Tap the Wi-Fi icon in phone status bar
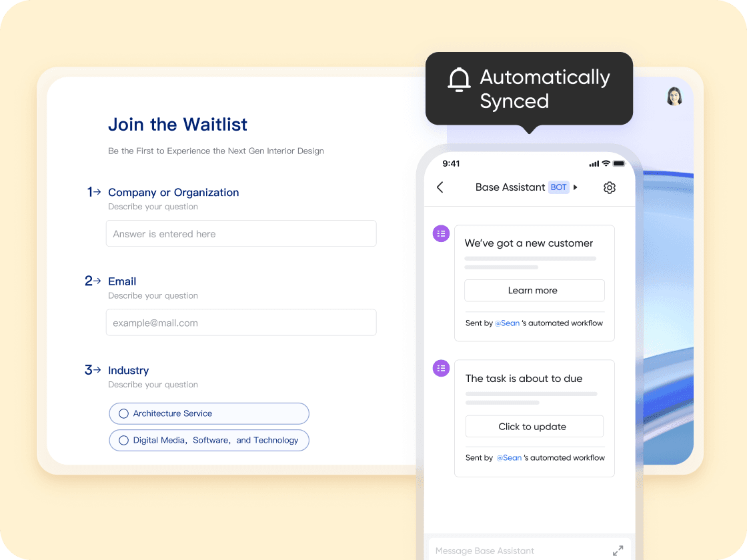747x560 pixels. coord(606,163)
